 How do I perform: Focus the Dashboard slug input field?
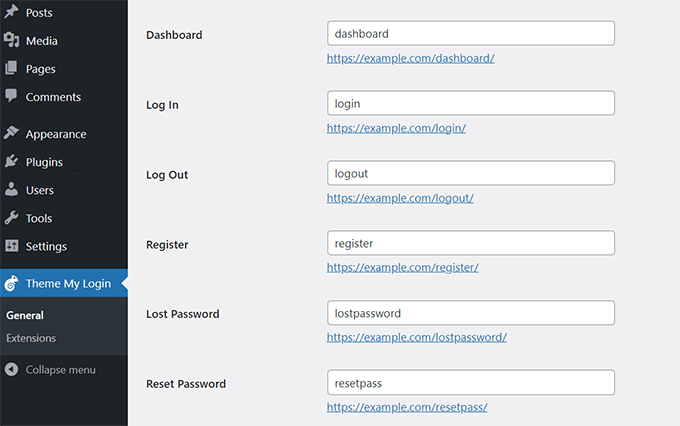click(x=471, y=33)
